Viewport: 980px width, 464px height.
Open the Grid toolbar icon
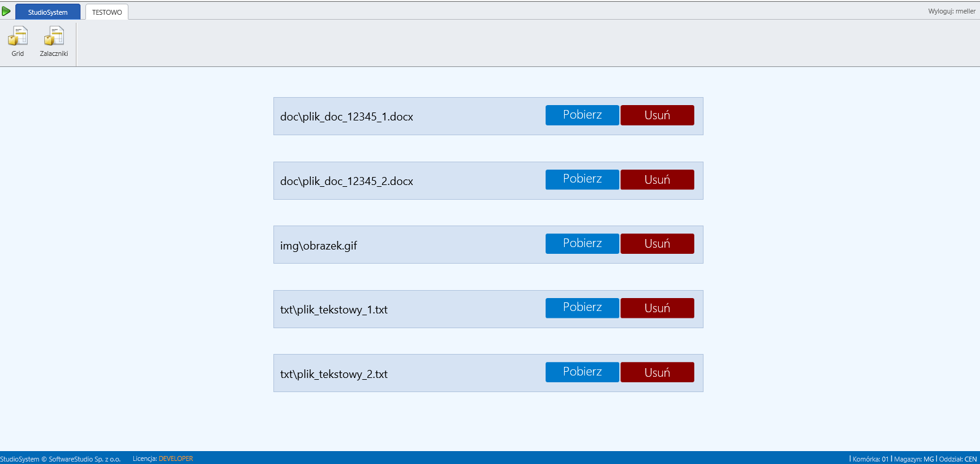[18, 42]
